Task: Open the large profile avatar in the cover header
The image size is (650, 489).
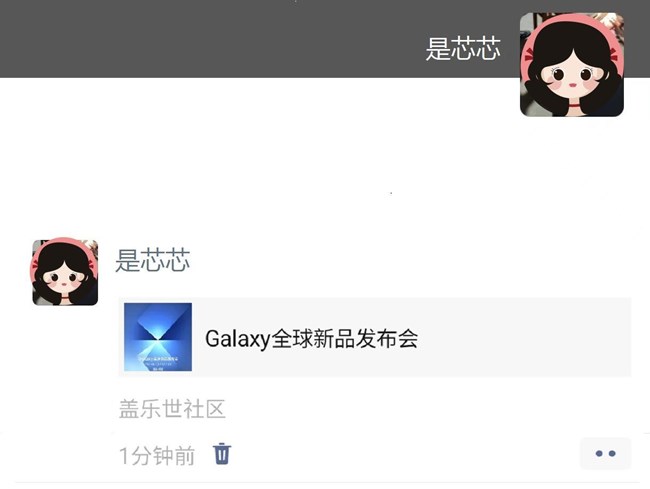Action: click(x=572, y=65)
